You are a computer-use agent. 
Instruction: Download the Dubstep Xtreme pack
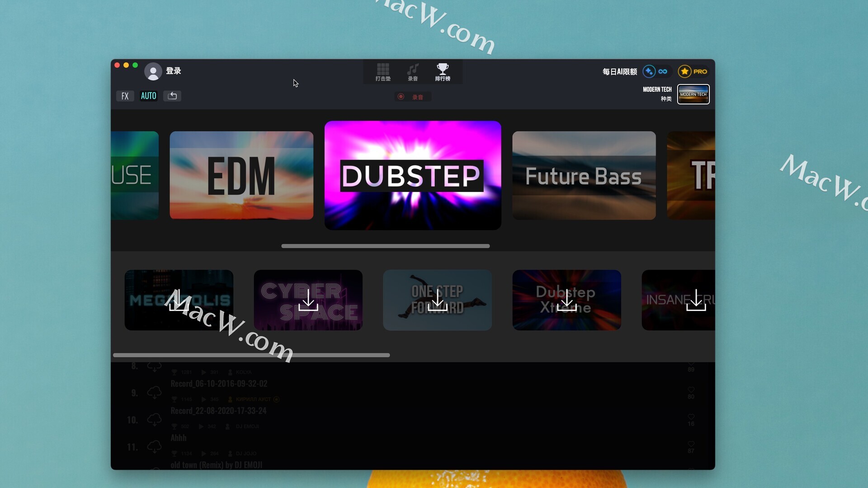pyautogui.click(x=566, y=300)
